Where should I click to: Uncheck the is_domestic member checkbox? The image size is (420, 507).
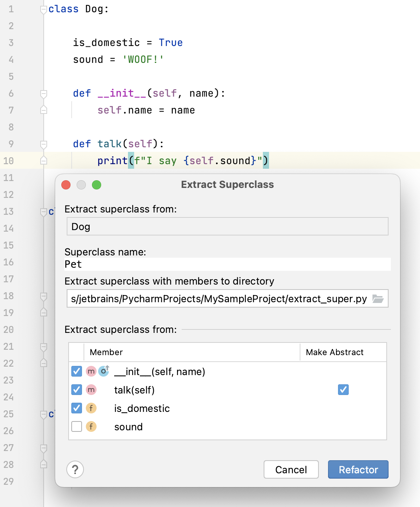tap(76, 408)
